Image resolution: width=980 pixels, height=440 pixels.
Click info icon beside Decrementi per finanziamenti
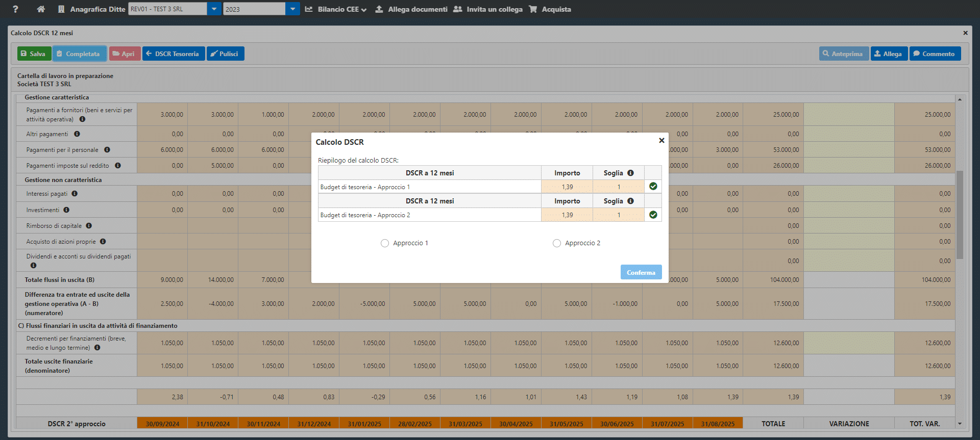pyautogui.click(x=97, y=348)
